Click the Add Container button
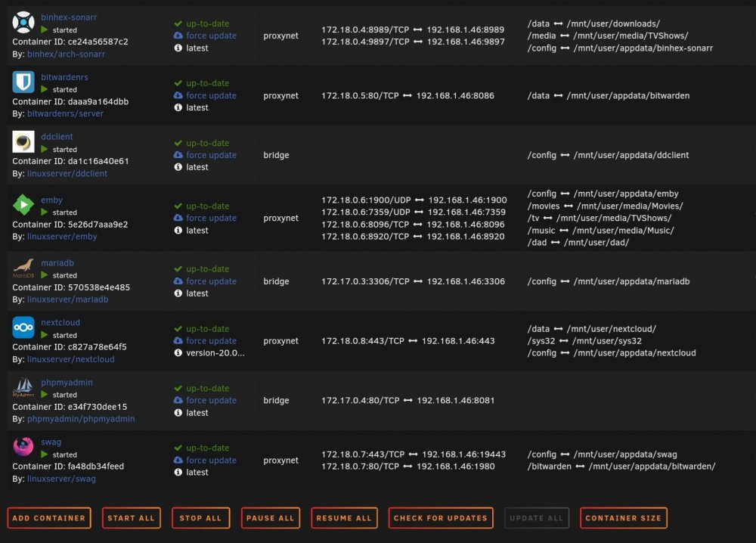Viewport: 756px width, 543px height. point(48,518)
